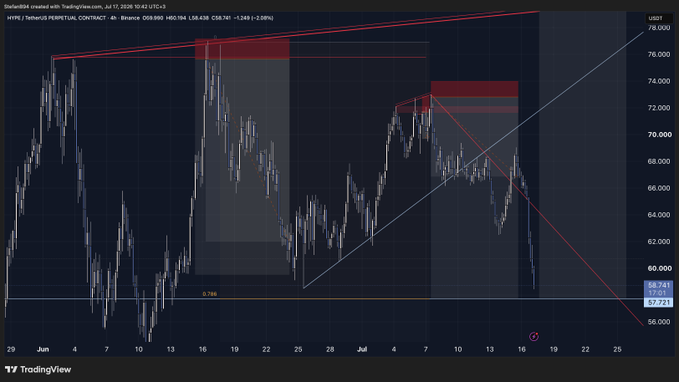Click the 60.000 price axis label
Image resolution: width=679 pixels, height=382 pixels.
coord(659,269)
